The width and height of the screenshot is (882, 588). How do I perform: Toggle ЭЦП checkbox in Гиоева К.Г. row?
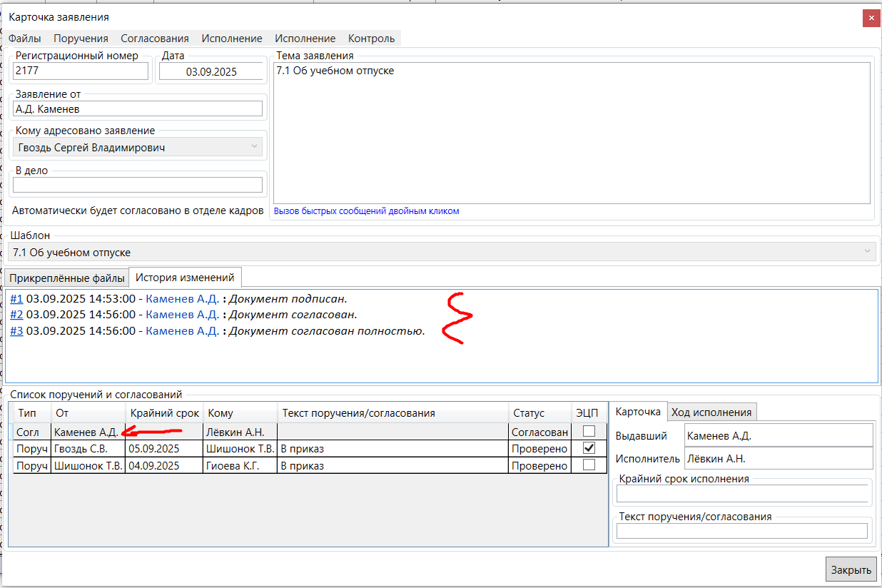pyautogui.click(x=589, y=465)
